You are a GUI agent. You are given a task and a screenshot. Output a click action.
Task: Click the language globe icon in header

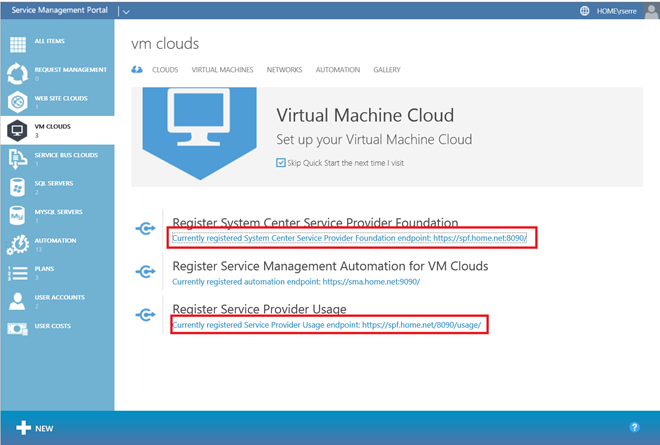[585, 11]
